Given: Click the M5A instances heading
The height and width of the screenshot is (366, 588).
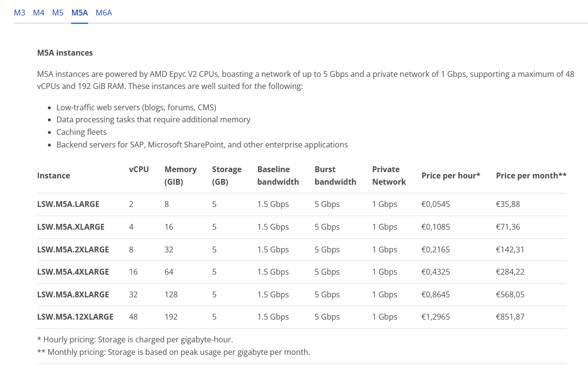Looking at the screenshot, I should [65, 53].
